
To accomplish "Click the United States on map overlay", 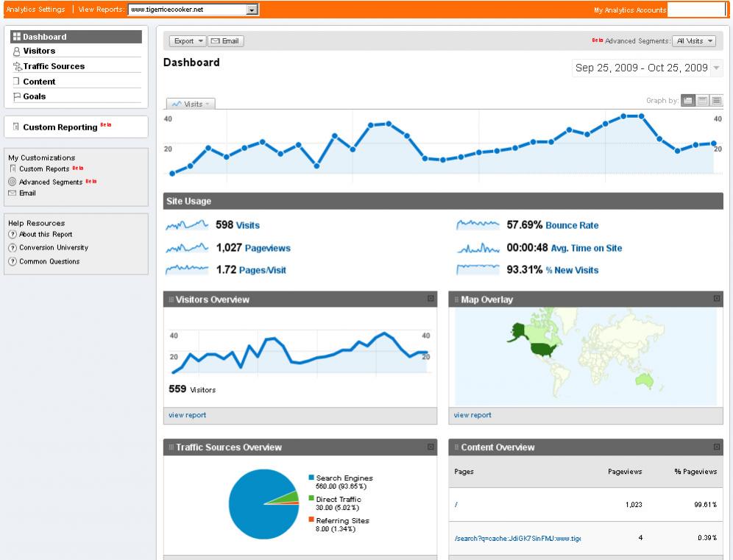I will [542, 349].
